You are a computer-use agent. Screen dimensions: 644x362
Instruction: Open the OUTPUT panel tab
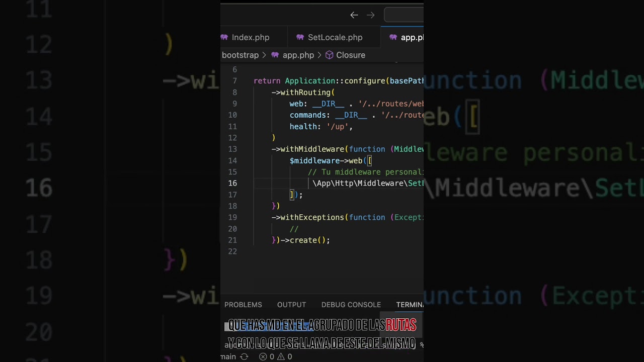pyautogui.click(x=291, y=305)
